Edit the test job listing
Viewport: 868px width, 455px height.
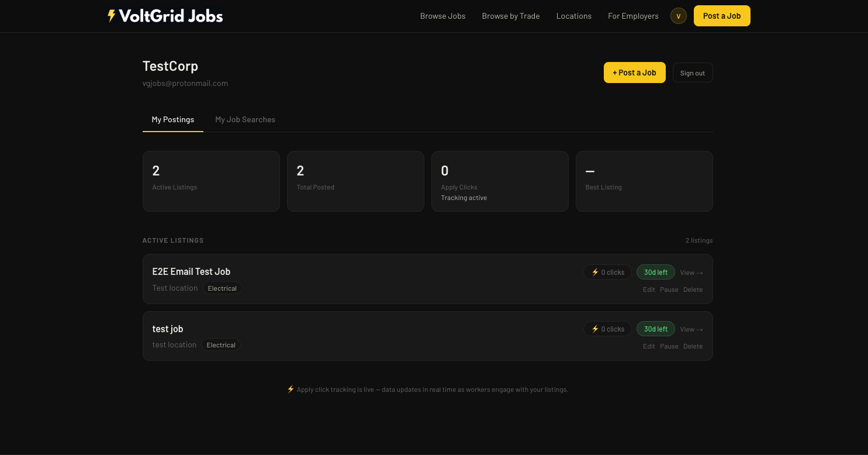pyautogui.click(x=649, y=346)
